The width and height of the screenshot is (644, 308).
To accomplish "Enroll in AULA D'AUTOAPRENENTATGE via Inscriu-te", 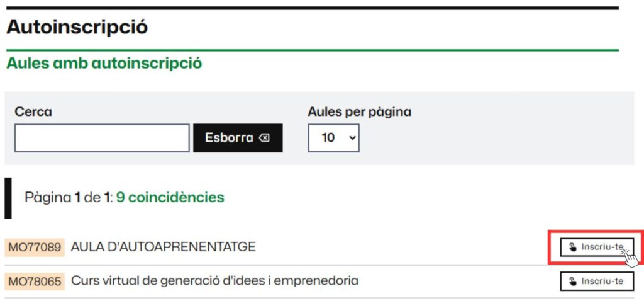I will point(596,247).
